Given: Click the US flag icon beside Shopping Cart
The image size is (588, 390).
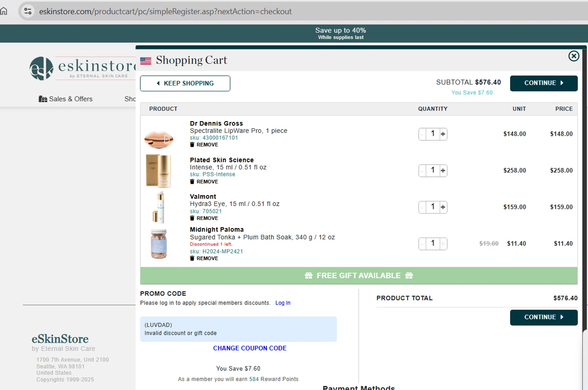Looking at the screenshot, I should pos(146,61).
